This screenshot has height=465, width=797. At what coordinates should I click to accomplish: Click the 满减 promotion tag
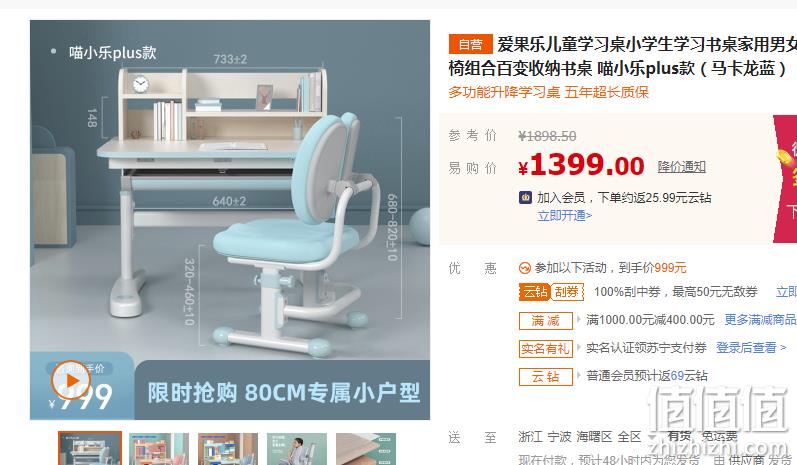tap(545, 321)
